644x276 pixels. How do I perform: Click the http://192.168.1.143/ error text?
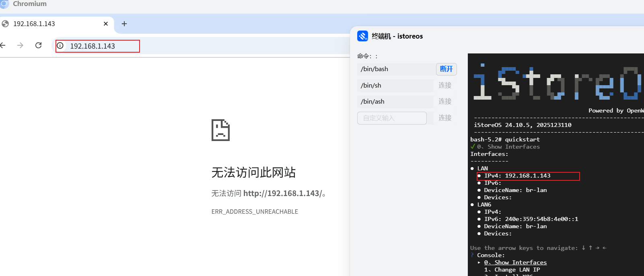pyautogui.click(x=282, y=193)
